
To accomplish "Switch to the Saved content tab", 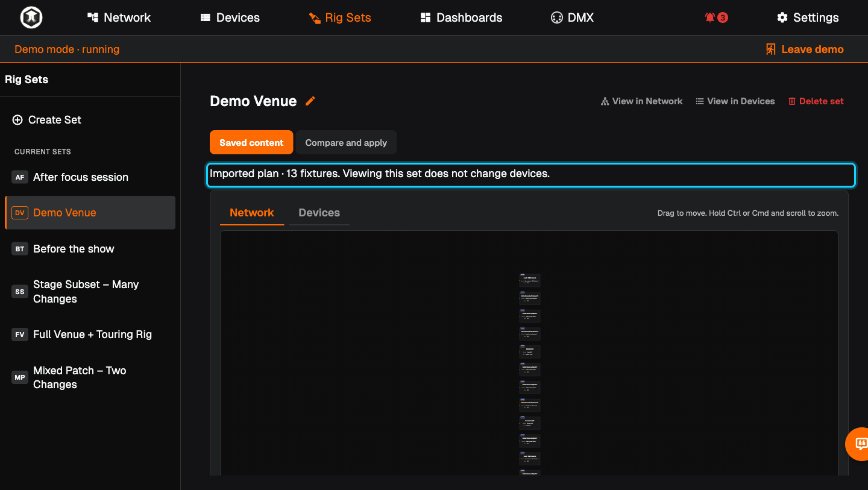I will (251, 142).
